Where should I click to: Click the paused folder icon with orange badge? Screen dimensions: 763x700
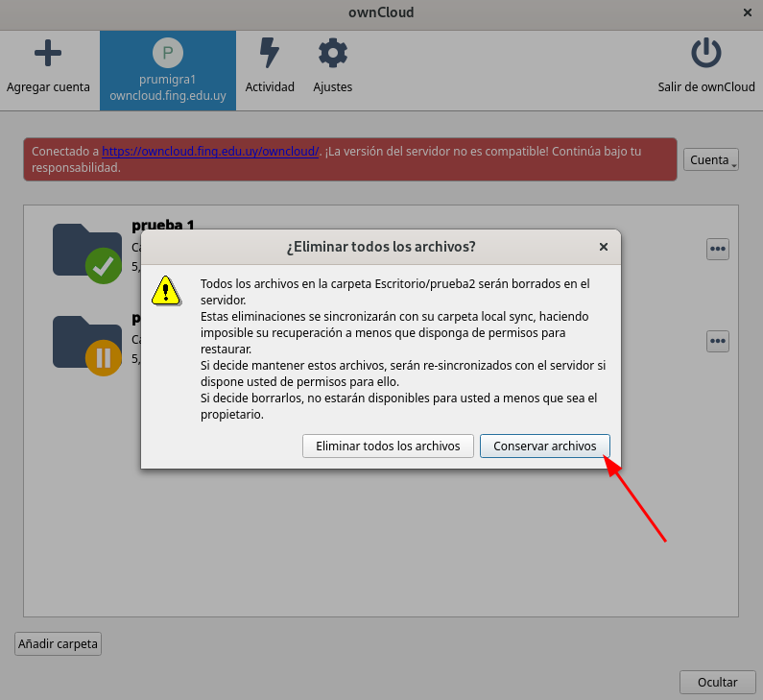(x=87, y=346)
